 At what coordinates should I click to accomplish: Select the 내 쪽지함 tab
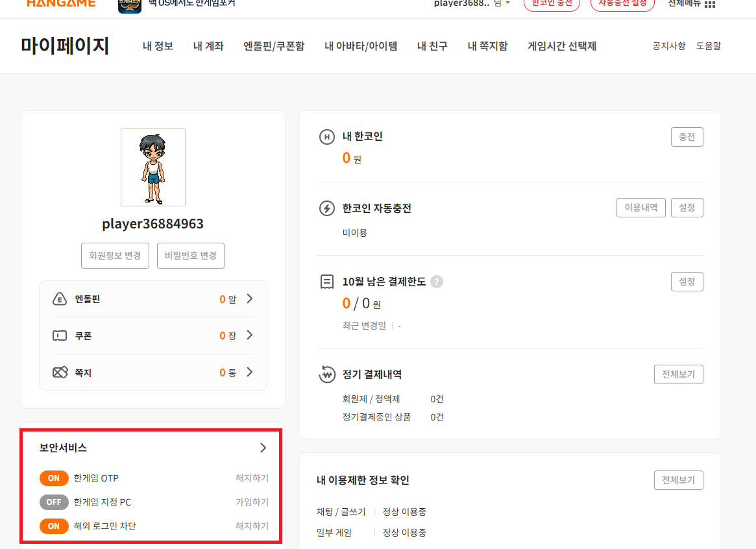click(487, 46)
